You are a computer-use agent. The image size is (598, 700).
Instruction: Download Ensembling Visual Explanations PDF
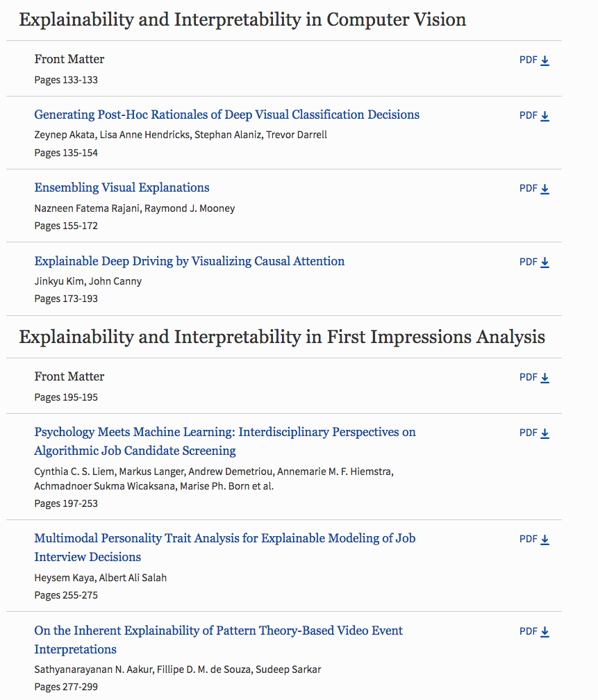(534, 189)
